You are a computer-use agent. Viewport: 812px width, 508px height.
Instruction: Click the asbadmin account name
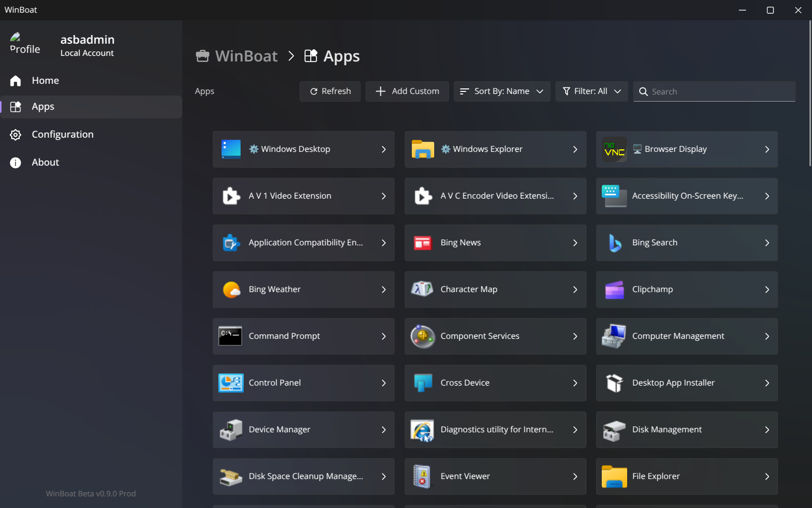pyautogui.click(x=87, y=40)
